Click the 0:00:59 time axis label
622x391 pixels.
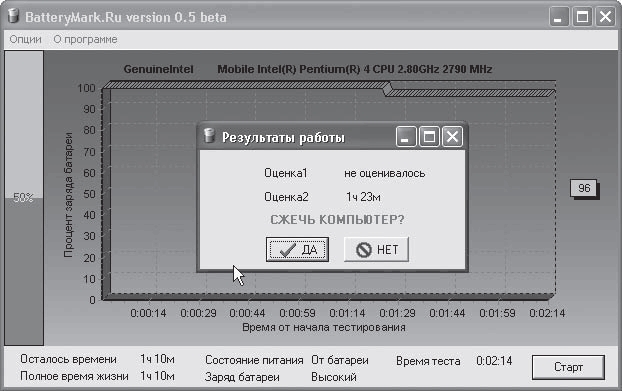[x=297, y=313]
